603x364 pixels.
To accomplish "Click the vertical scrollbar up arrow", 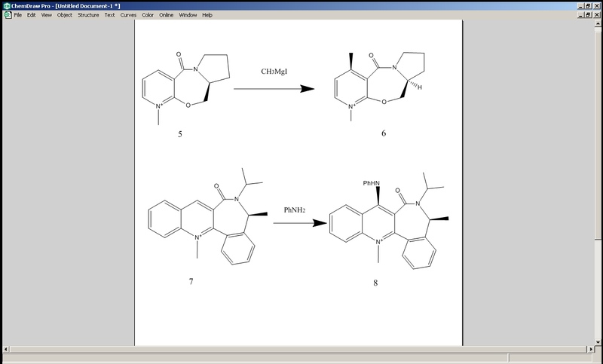I will coord(598,23).
